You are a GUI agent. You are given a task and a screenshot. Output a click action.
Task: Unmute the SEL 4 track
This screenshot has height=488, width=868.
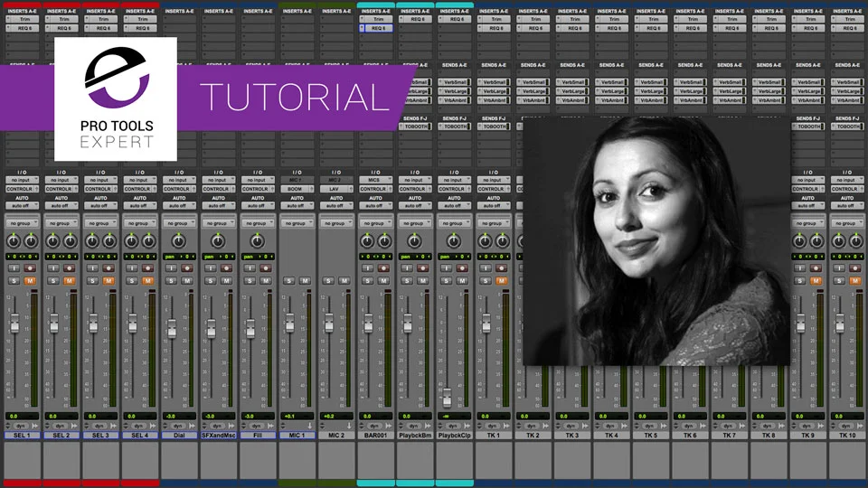point(147,281)
